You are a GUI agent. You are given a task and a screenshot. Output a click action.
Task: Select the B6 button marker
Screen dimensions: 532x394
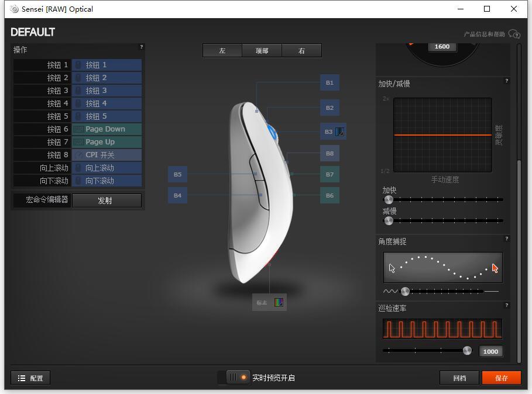tap(330, 195)
